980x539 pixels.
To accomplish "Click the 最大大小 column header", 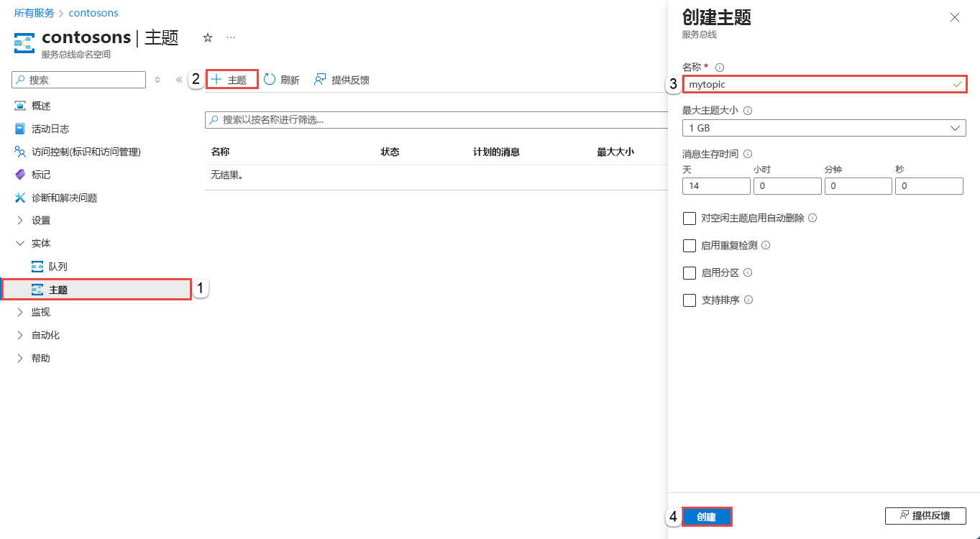I will pyautogui.click(x=615, y=152).
